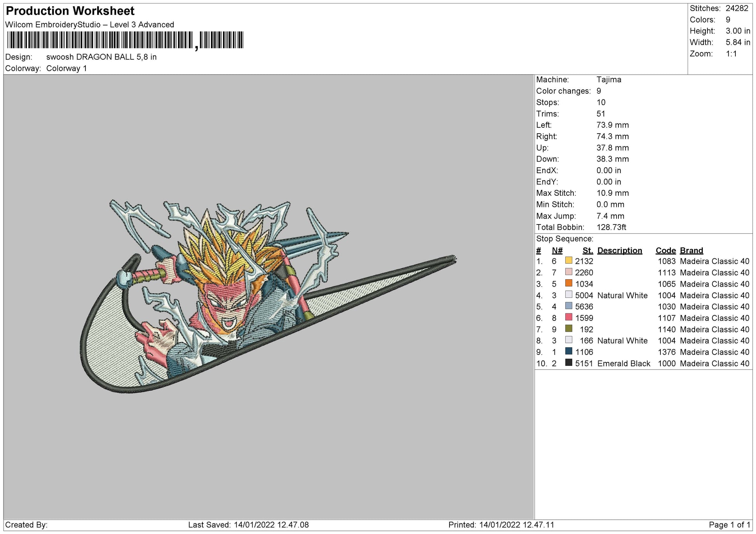Click the Page 1 of 1 footer text
The image size is (756, 534).
(x=729, y=525)
